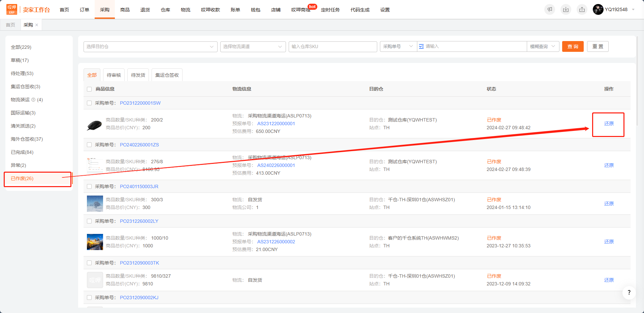This screenshot has height=313, width=644.
Task: Select the 全部 orders tab
Action: 92,75
